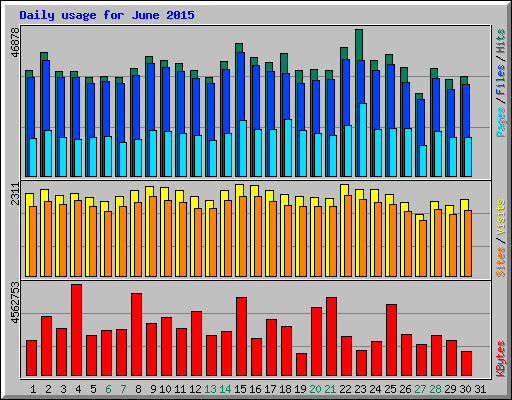Click the blue Files bar for day 2
The height and width of the screenshot is (400, 512).
[x=46, y=95]
